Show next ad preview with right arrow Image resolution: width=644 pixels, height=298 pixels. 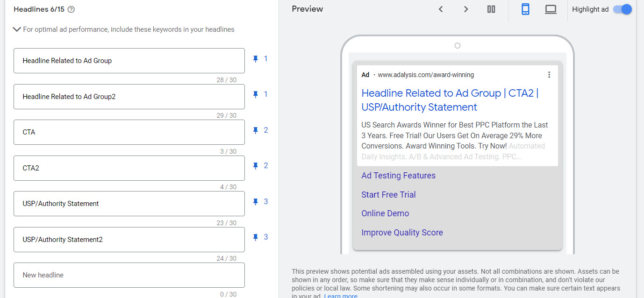pyautogui.click(x=465, y=9)
